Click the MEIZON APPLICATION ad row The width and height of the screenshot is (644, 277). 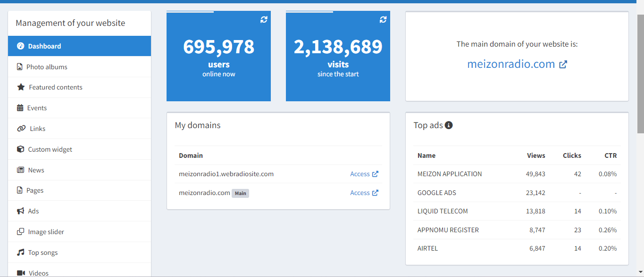(450, 174)
